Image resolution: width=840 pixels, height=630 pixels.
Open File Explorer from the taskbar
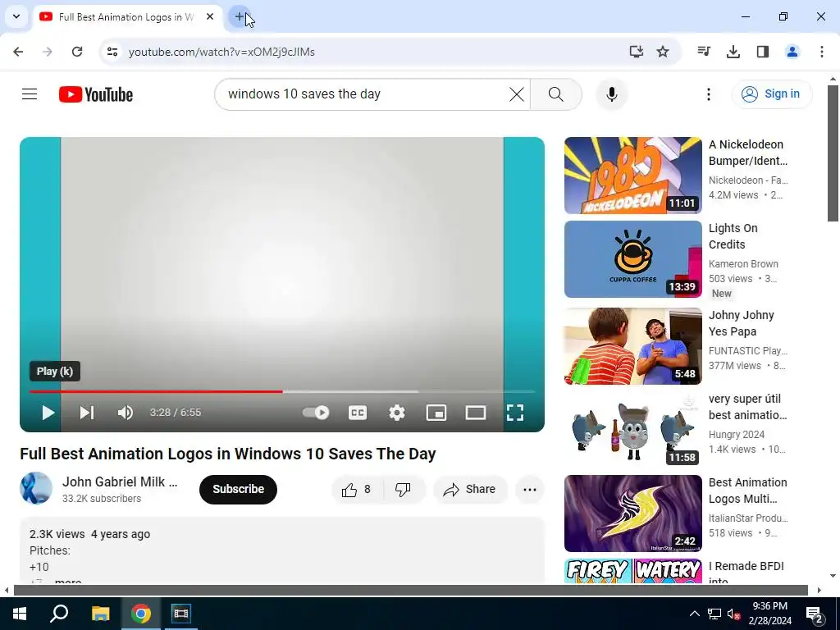pyautogui.click(x=100, y=614)
